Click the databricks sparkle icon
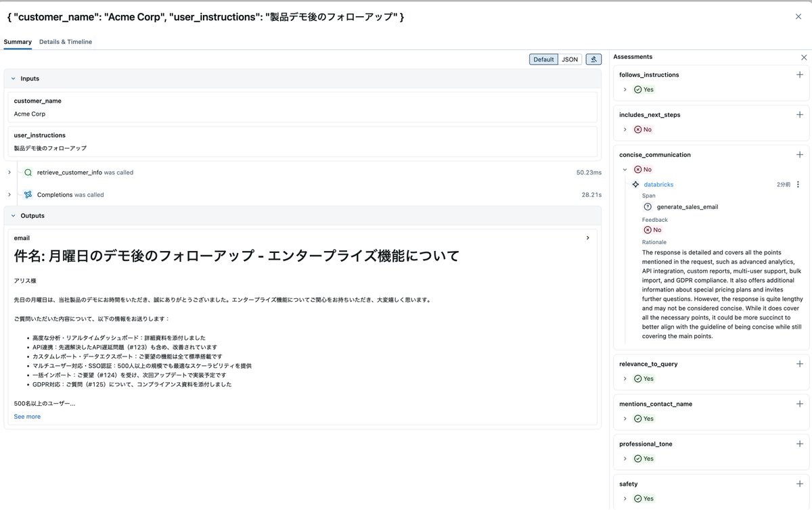 635,185
